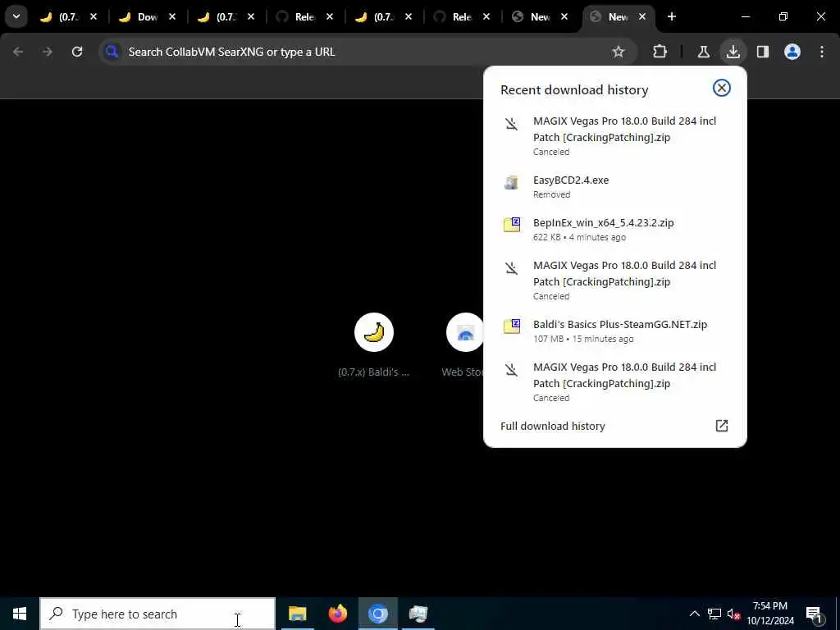Open the Extensions puzzle icon

660,52
